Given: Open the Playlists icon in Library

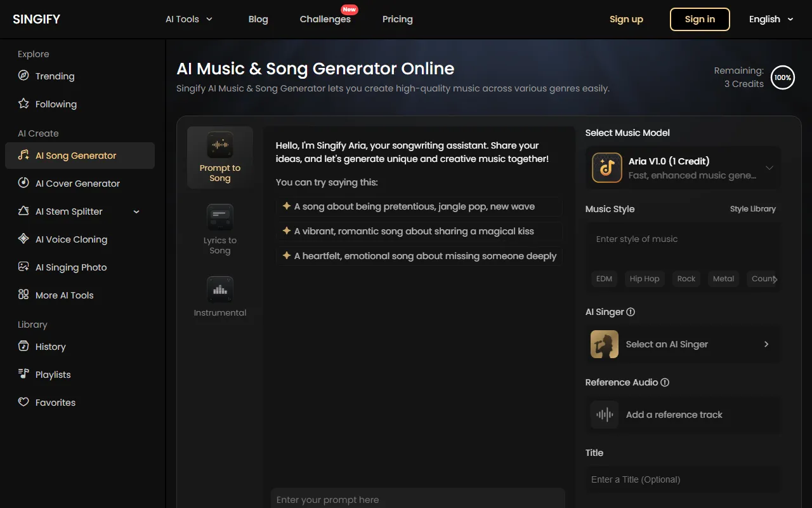Looking at the screenshot, I should click(23, 375).
